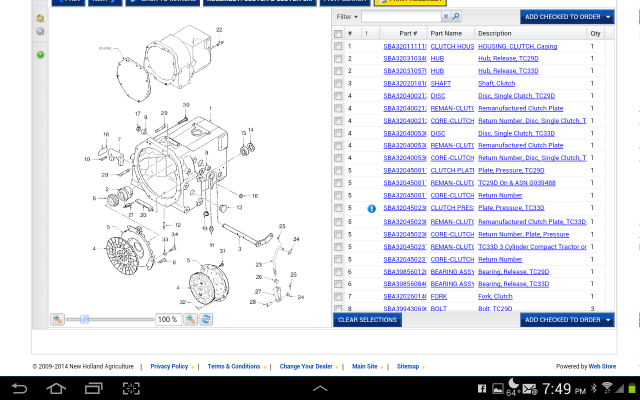Run the filter search magnifier icon
Viewport: 640px width, 400px height.
coord(456,16)
